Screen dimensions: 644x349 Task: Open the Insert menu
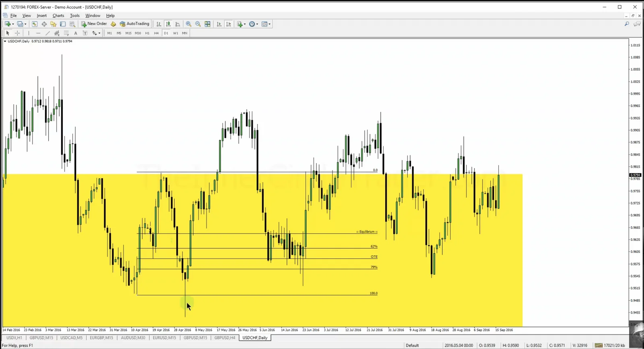tap(42, 16)
